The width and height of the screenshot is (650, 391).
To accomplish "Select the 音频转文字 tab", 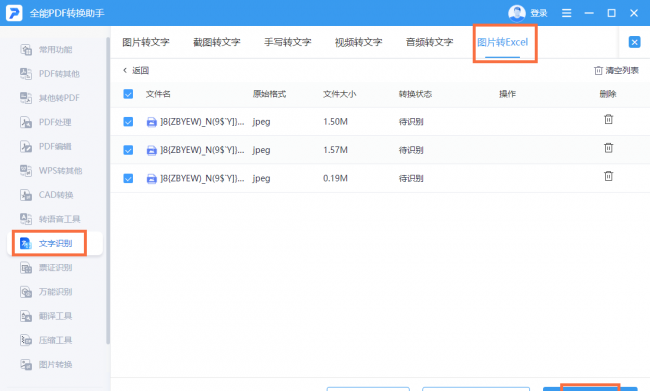I will pyautogui.click(x=429, y=42).
